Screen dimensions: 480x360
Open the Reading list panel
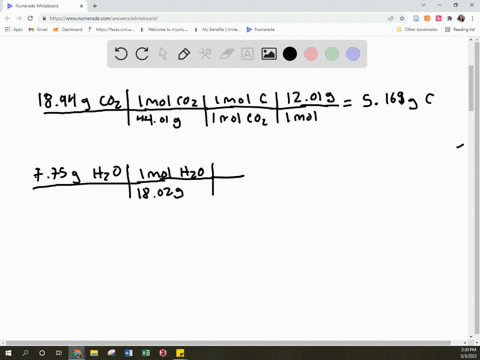click(460, 29)
